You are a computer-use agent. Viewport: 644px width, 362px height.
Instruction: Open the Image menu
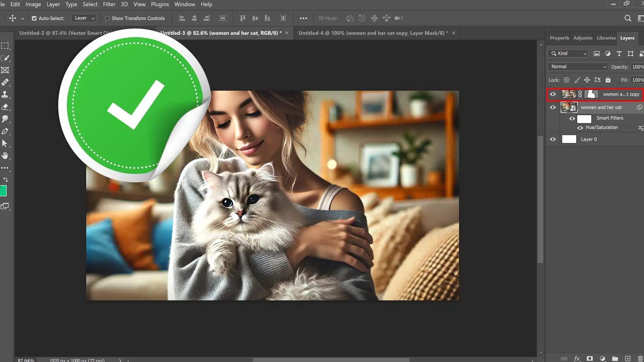click(33, 4)
